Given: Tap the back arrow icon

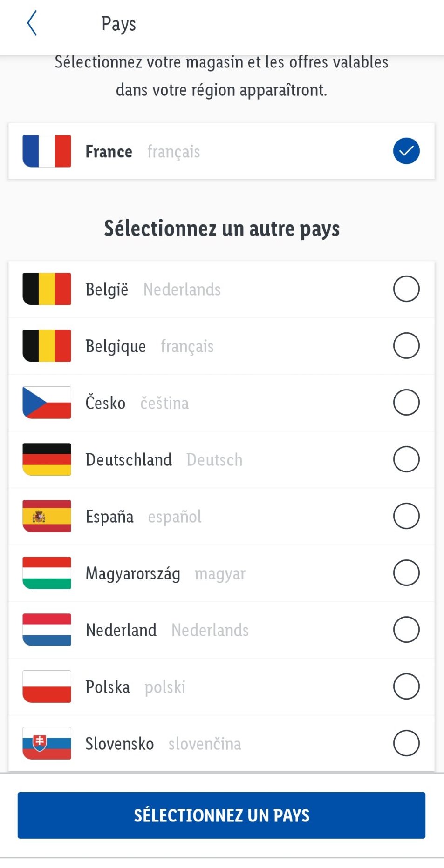Looking at the screenshot, I should [x=32, y=23].
